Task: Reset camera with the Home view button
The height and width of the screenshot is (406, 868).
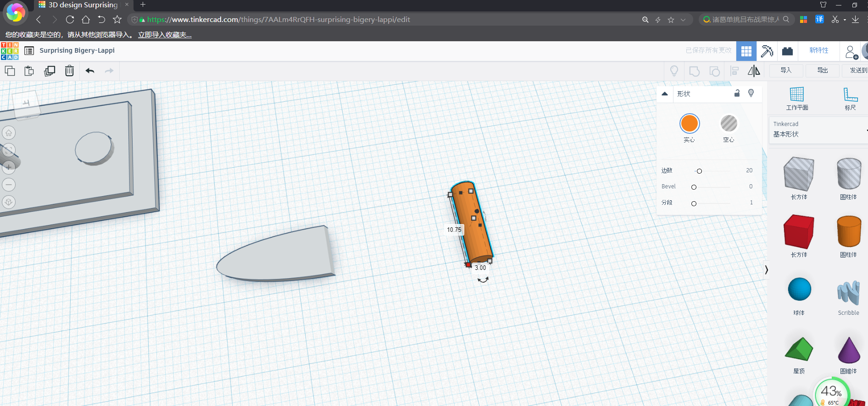Action: tap(9, 133)
